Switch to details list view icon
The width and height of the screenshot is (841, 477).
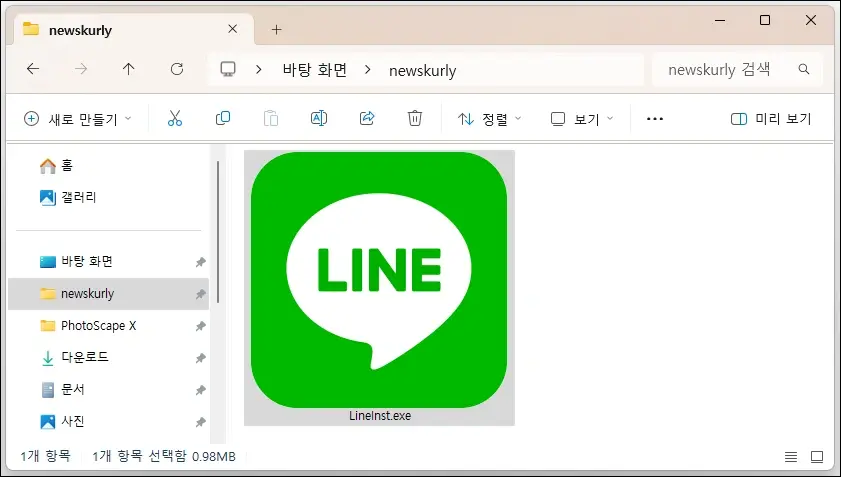(791, 457)
